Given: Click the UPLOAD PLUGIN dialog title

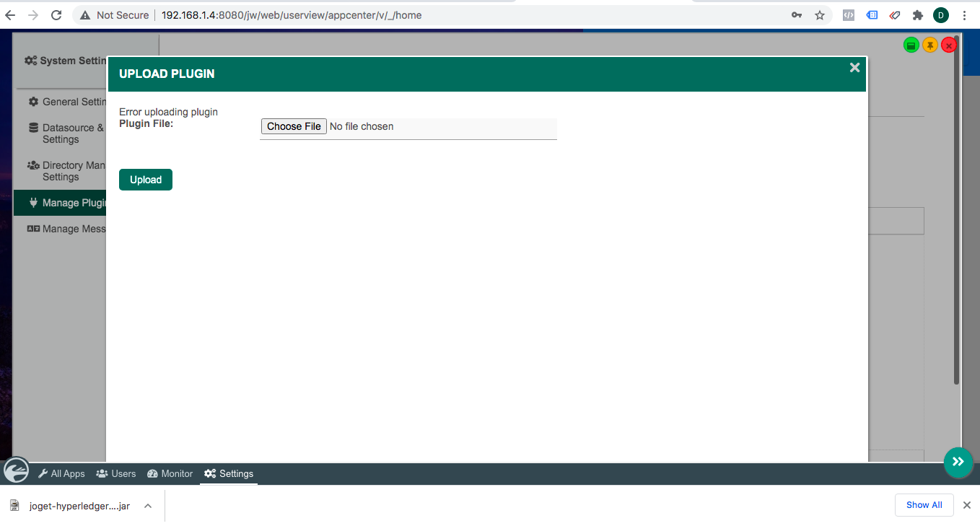Looking at the screenshot, I should click(x=167, y=74).
